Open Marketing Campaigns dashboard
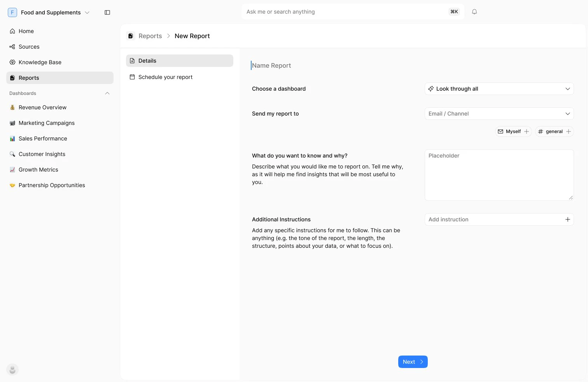 tap(60, 123)
